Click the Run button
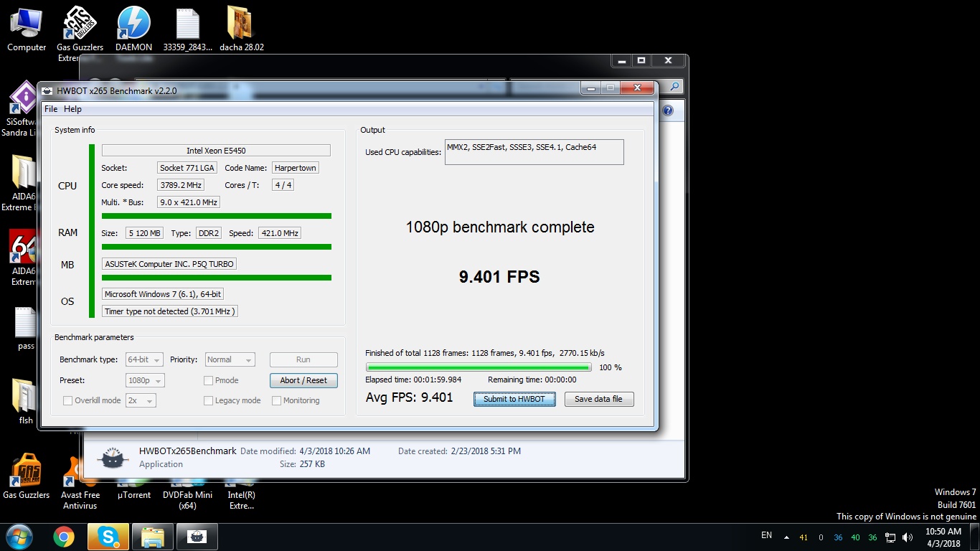This screenshot has width=980, height=551. coord(303,359)
